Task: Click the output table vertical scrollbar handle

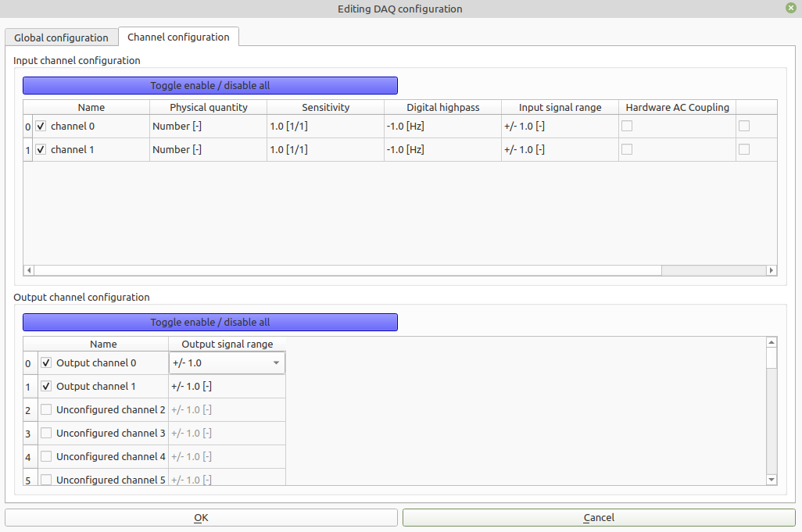Action: pos(772,358)
